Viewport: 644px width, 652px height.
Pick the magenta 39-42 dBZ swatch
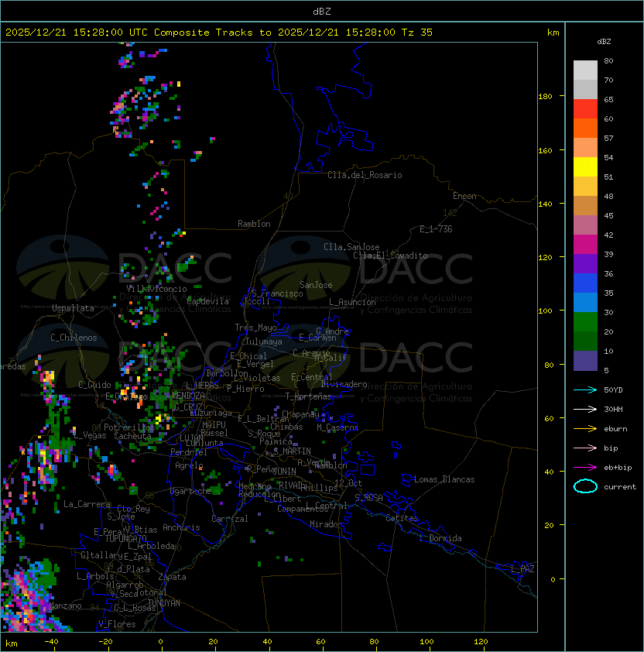(x=585, y=245)
